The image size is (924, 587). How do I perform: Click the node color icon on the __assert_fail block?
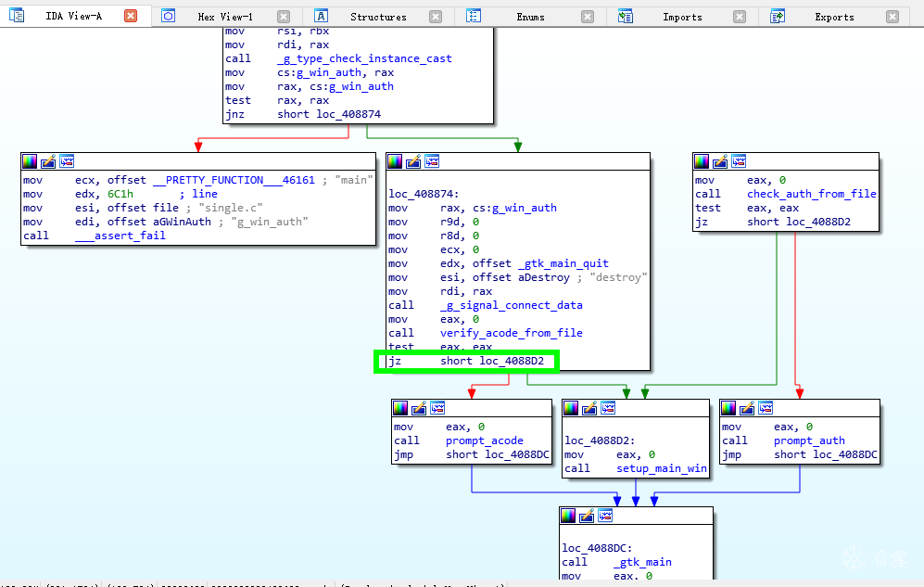[x=30, y=161]
